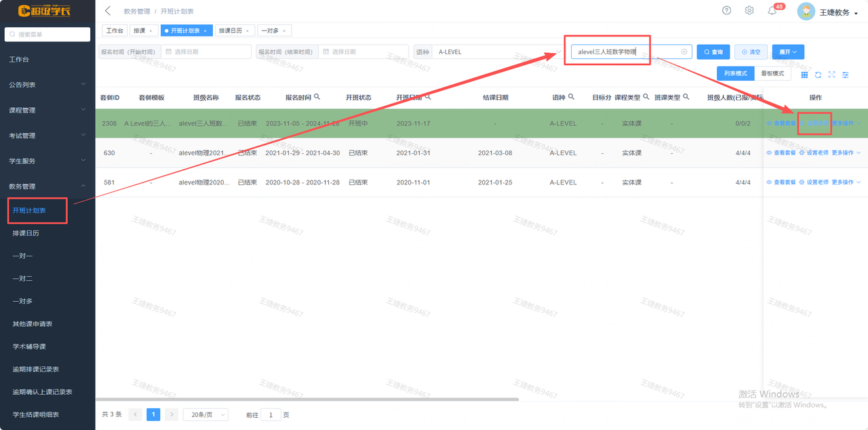Screen dimensions: 868x430
Task: Click 查看套餐 for row 581
Action: pyautogui.click(x=781, y=182)
